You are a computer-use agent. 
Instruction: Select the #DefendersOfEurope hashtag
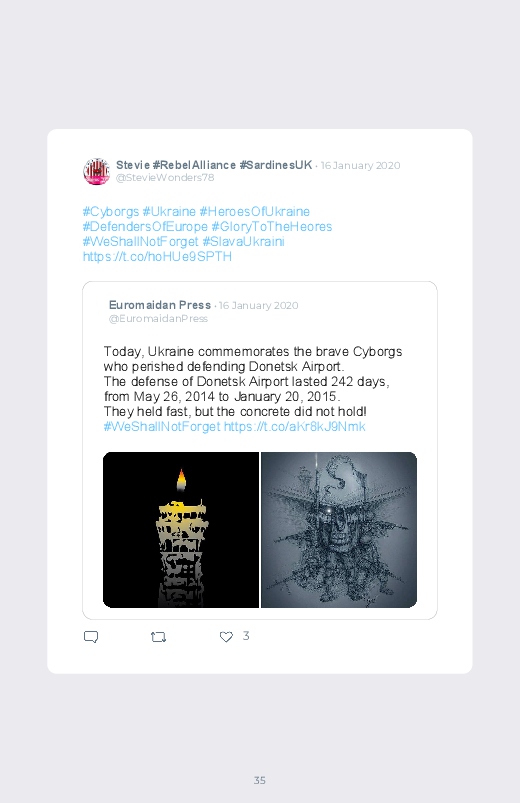tap(145, 226)
